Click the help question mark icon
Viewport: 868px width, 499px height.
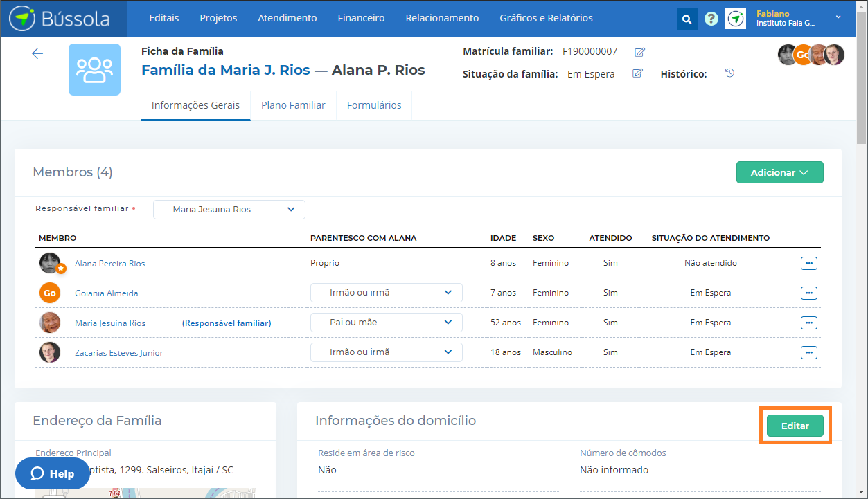(x=711, y=19)
